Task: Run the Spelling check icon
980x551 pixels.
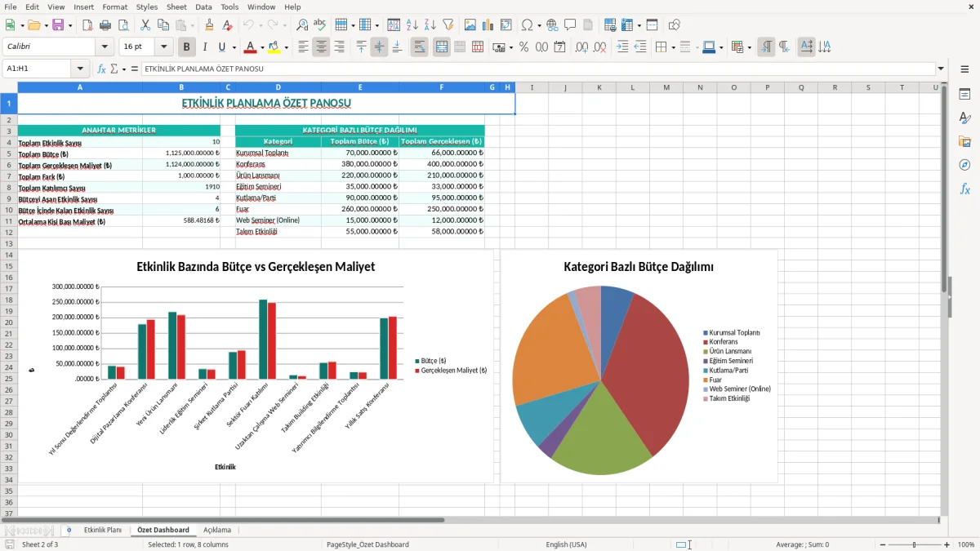Action: [320, 25]
